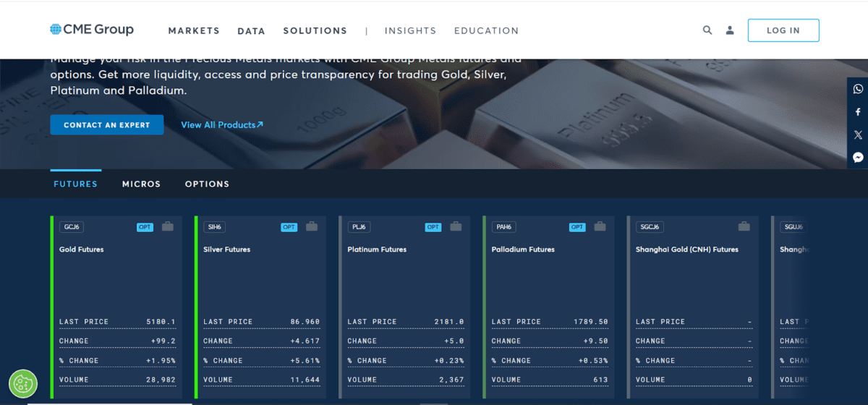This screenshot has height=405, width=868.
Task: Share page via WhatsApp icon
Action: pyautogui.click(x=858, y=89)
